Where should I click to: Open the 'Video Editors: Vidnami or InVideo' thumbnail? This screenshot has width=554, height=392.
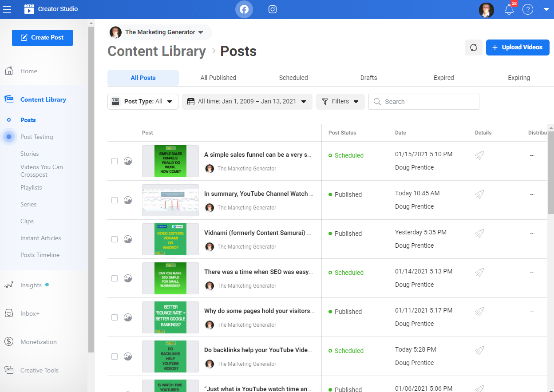[x=170, y=239]
